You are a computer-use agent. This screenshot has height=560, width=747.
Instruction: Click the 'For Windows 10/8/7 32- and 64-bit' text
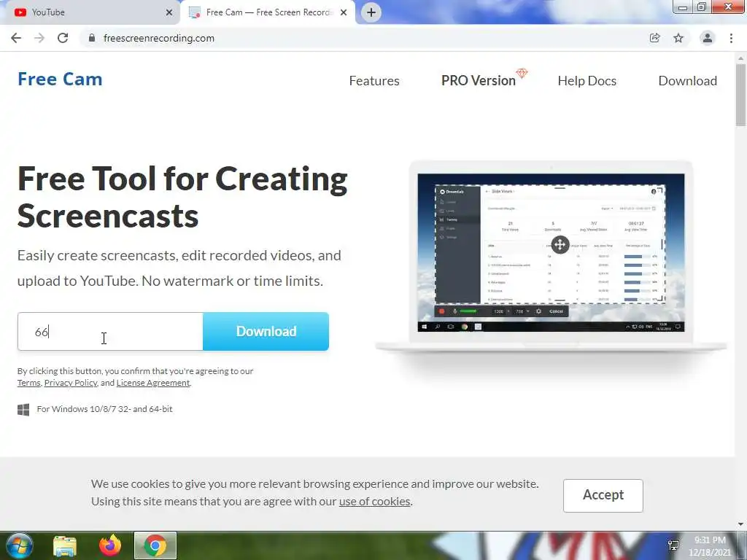(x=105, y=409)
